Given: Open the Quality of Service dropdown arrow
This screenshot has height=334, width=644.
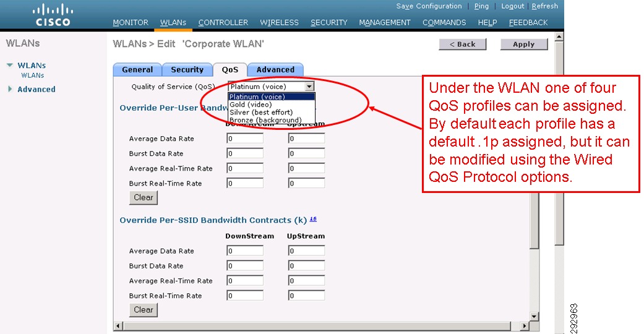Looking at the screenshot, I should click(x=310, y=86).
